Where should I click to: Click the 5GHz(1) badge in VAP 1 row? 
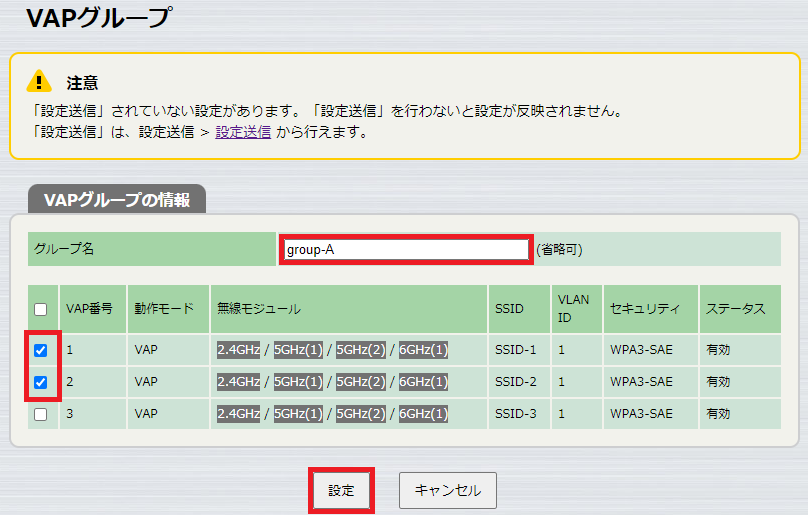(x=298, y=350)
